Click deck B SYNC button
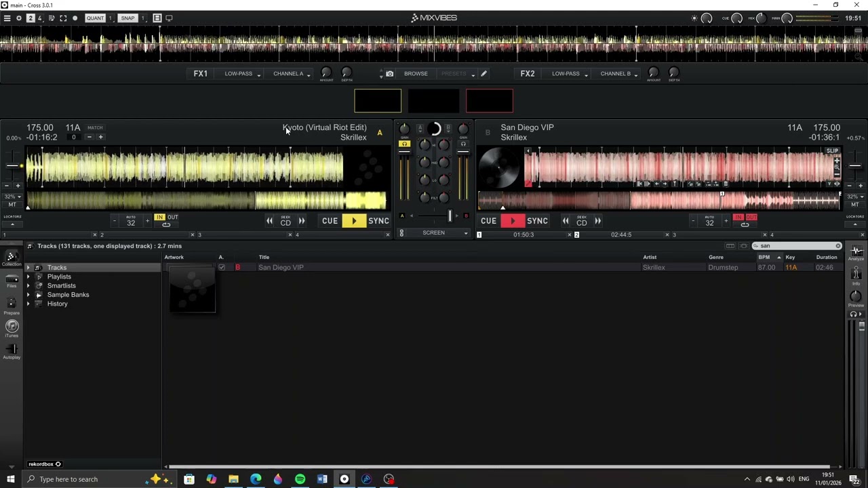Image resolution: width=868 pixels, height=488 pixels. (x=537, y=221)
